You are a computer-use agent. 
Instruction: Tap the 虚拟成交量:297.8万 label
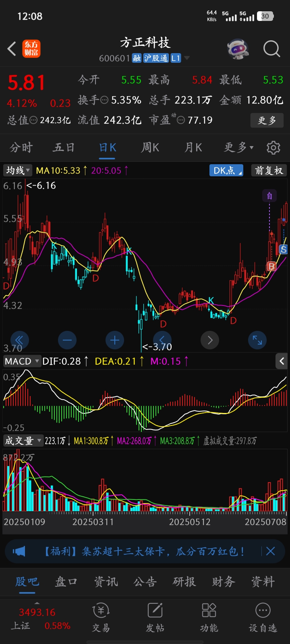pos(230,441)
